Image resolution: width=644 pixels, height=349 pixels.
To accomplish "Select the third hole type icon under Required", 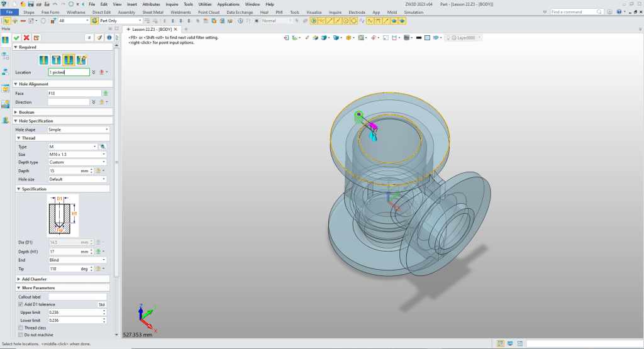I will (69, 60).
